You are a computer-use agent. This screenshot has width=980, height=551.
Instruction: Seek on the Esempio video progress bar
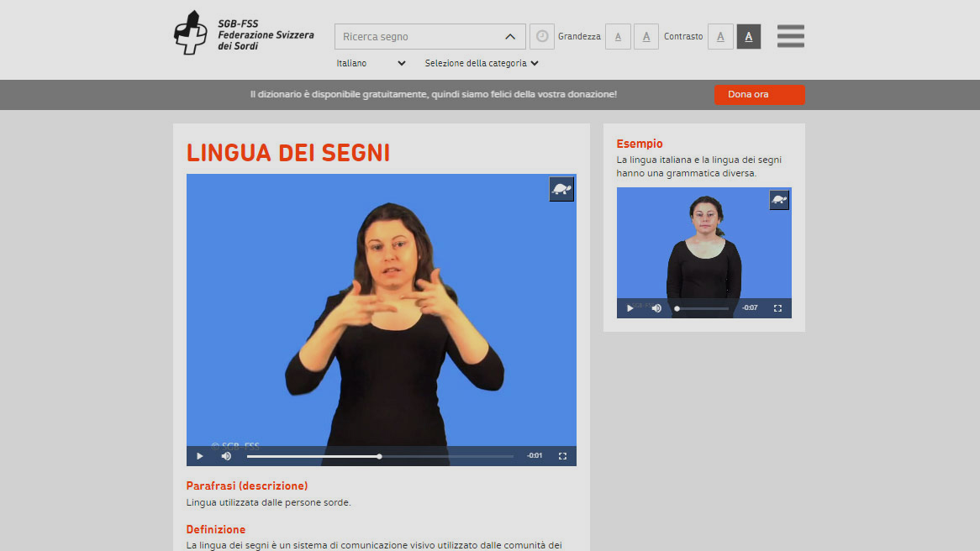(702, 308)
